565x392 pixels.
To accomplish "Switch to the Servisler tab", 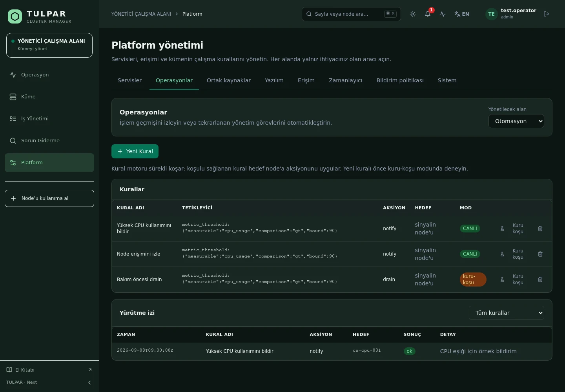I will click(x=129, y=80).
